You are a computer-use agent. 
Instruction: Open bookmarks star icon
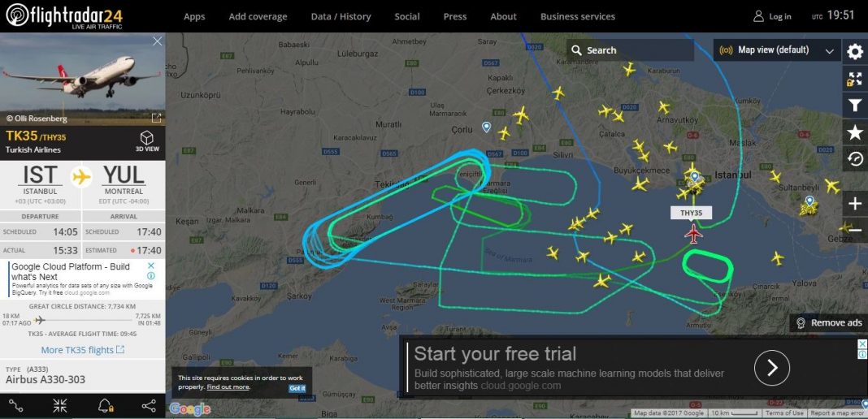coord(855,132)
